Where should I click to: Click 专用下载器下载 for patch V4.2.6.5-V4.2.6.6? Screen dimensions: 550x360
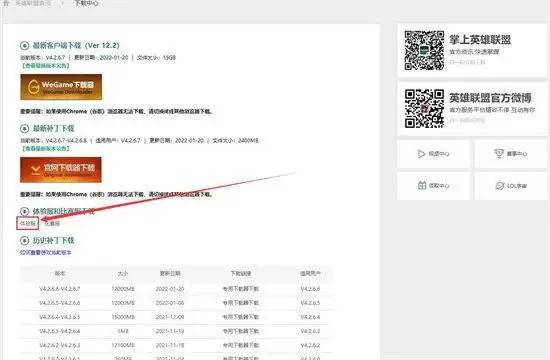241,303
